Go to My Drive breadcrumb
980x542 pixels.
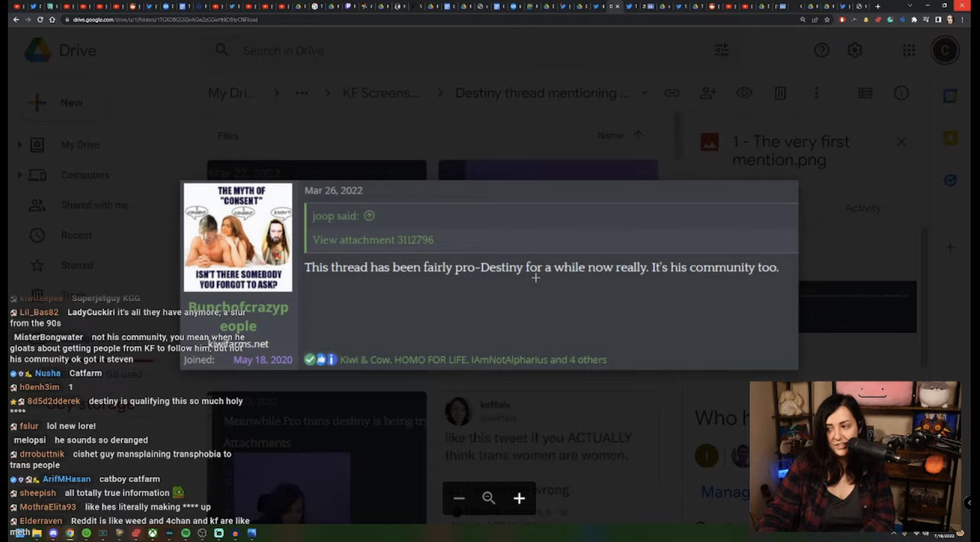[231, 93]
